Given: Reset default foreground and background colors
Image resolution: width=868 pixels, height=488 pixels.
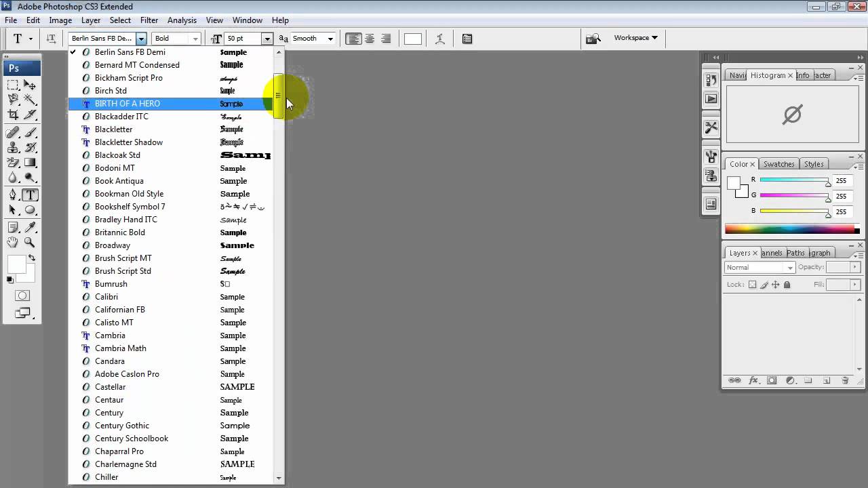Looking at the screenshot, I should tap(10, 279).
